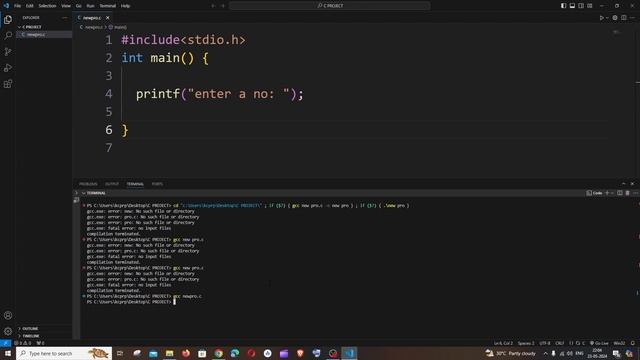Open Run and Debug view
This screenshot has width=640, height=360.
[x=8, y=68]
